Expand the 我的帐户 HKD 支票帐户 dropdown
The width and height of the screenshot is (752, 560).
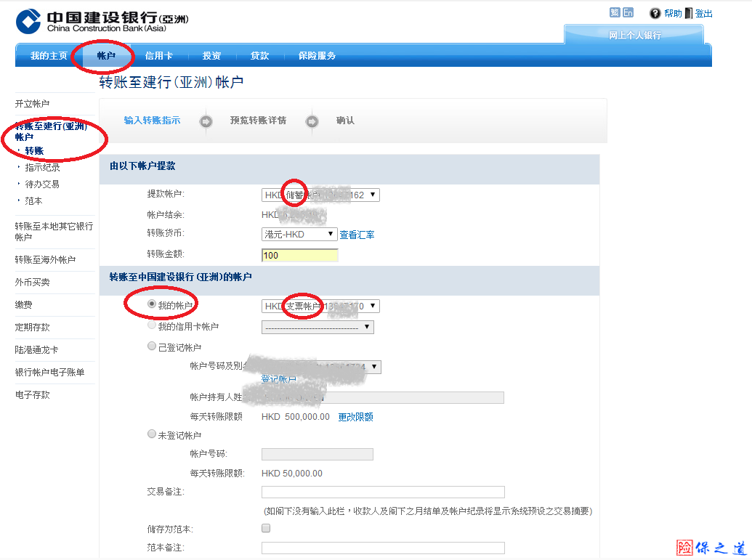(320, 306)
